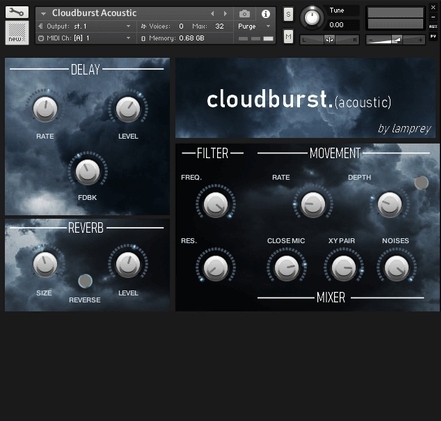Click the CLOSE MIC mixer knob

286,268
